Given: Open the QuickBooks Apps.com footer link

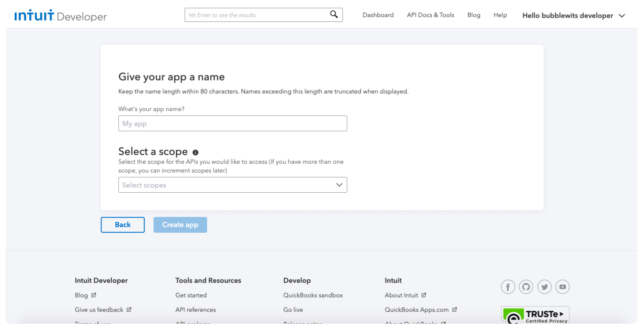Looking at the screenshot, I should coord(417,310).
